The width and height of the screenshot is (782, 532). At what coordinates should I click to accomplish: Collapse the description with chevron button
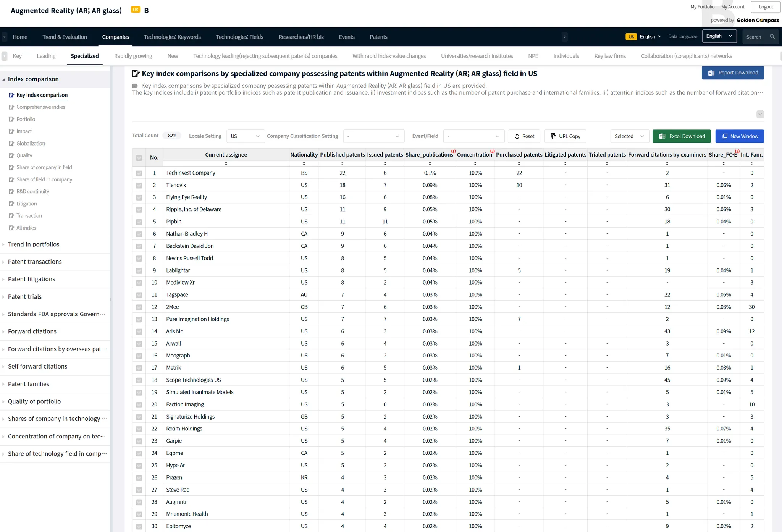coord(760,114)
